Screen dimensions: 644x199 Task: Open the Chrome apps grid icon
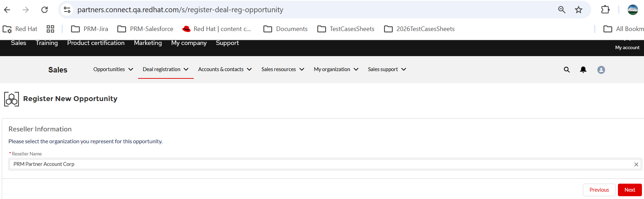[50, 29]
